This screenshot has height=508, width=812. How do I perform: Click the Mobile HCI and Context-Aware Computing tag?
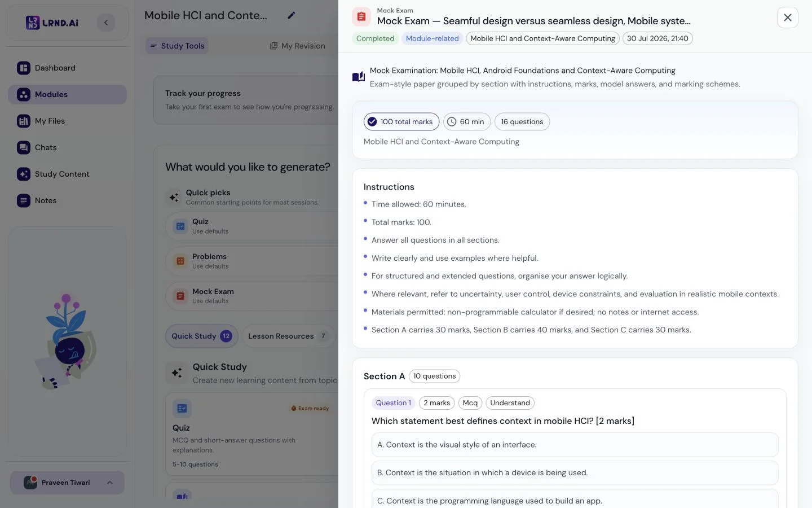pyautogui.click(x=542, y=38)
